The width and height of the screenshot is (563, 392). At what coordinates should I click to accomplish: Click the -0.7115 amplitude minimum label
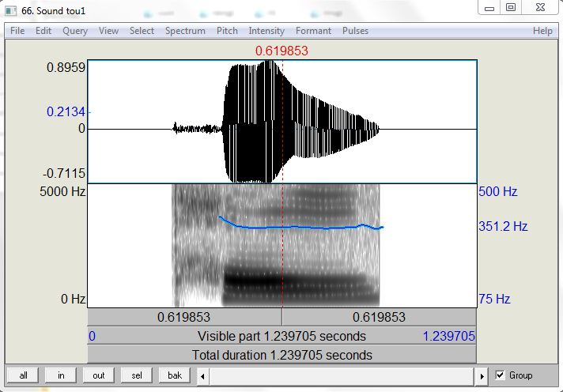click(x=64, y=173)
